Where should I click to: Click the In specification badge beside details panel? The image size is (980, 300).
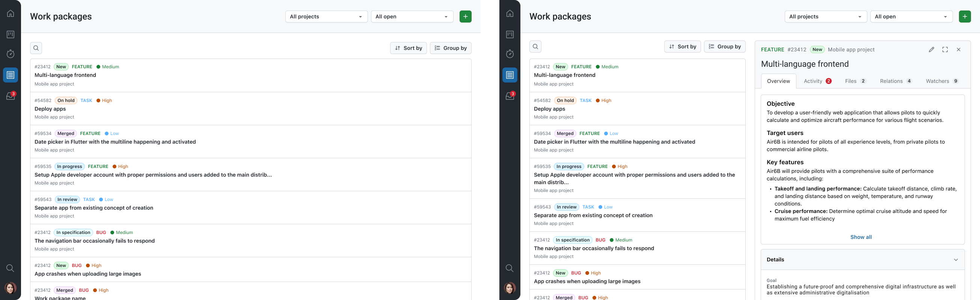click(x=573, y=240)
